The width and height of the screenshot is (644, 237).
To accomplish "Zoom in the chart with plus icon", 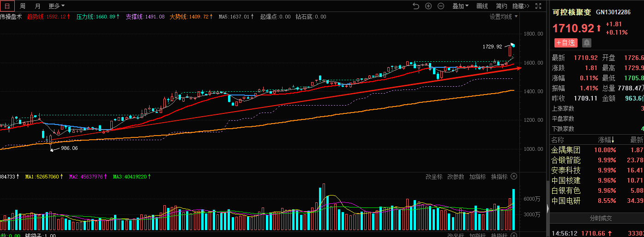I will (428, 6).
